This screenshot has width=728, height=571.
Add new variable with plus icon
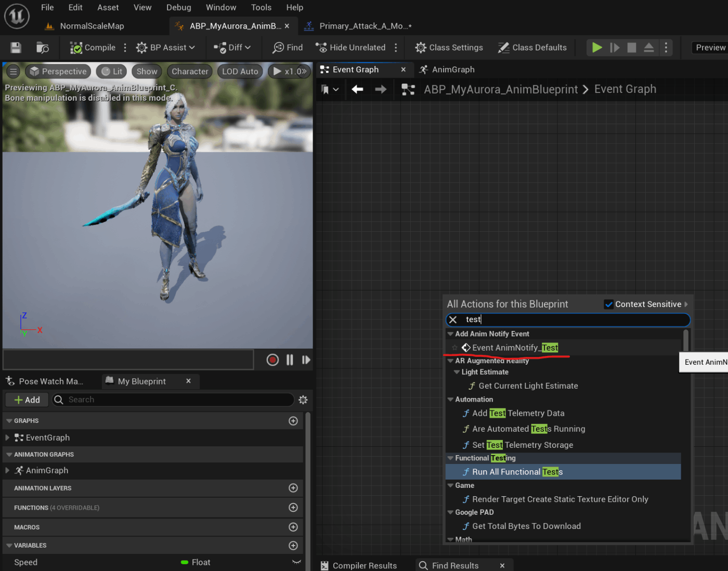293,546
